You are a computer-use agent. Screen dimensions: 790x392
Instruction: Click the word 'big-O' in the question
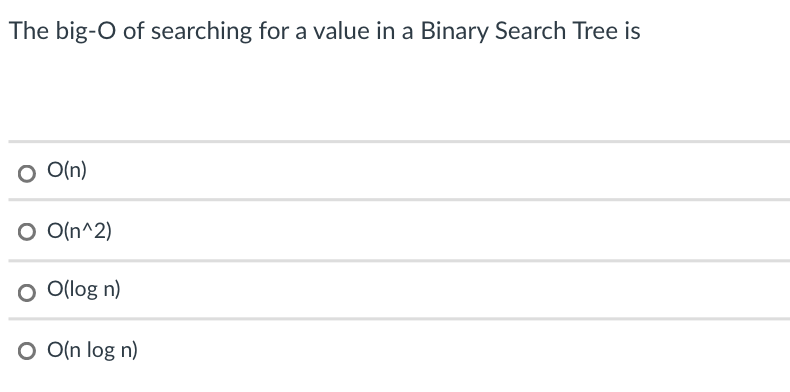[x=86, y=31]
